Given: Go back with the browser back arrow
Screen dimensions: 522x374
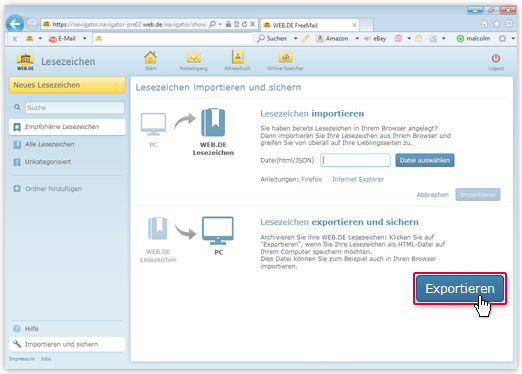Looking at the screenshot, I should [x=15, y=24].
